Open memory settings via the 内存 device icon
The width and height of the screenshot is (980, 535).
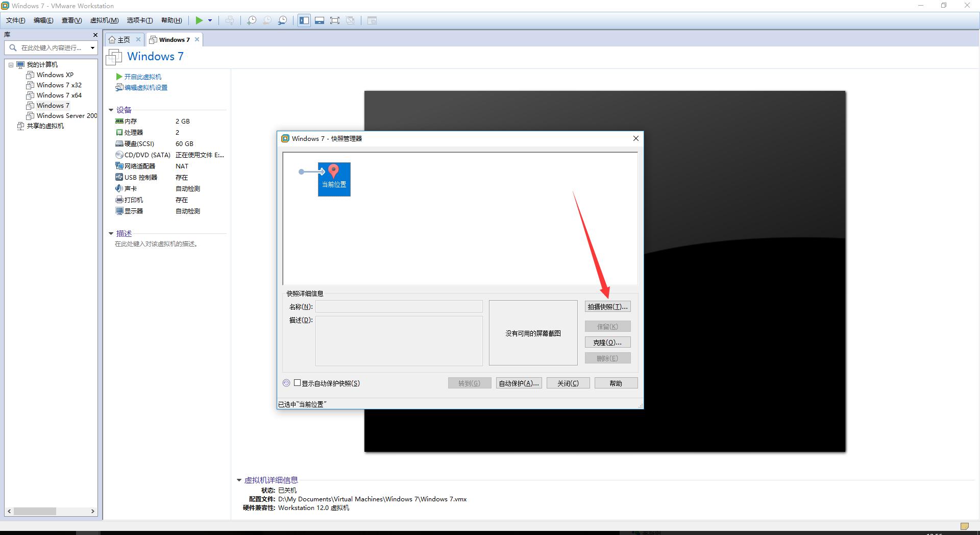click(x=119, y=121)
